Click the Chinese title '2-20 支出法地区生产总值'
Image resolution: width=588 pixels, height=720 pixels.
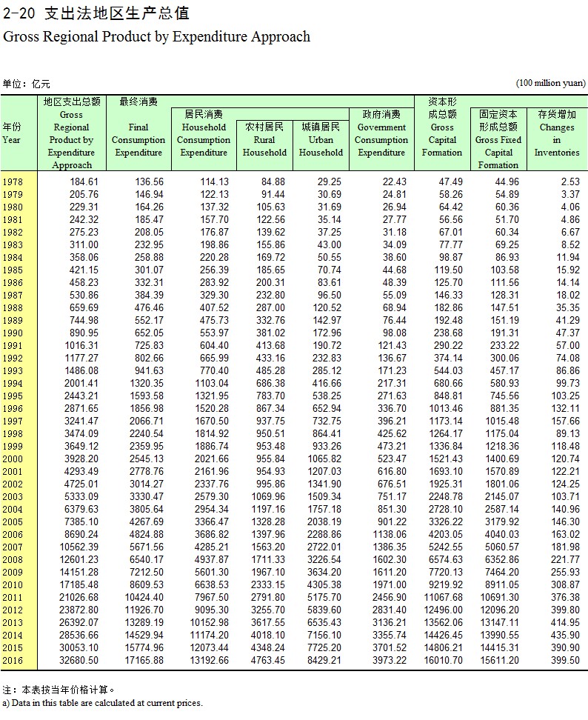point(96,13)
